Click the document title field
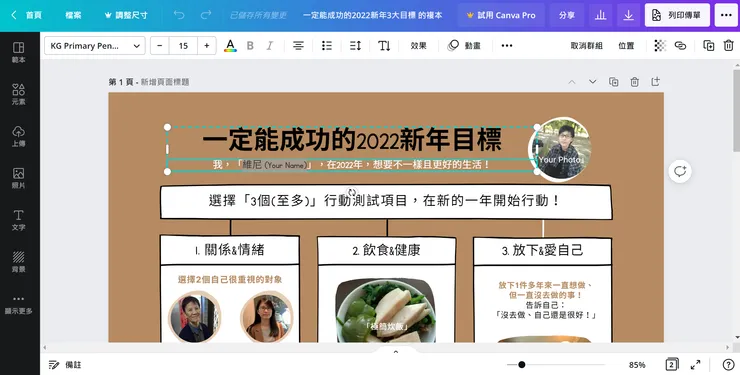The width and height of the screenshot is (740, 375). (x=373, y=15)
